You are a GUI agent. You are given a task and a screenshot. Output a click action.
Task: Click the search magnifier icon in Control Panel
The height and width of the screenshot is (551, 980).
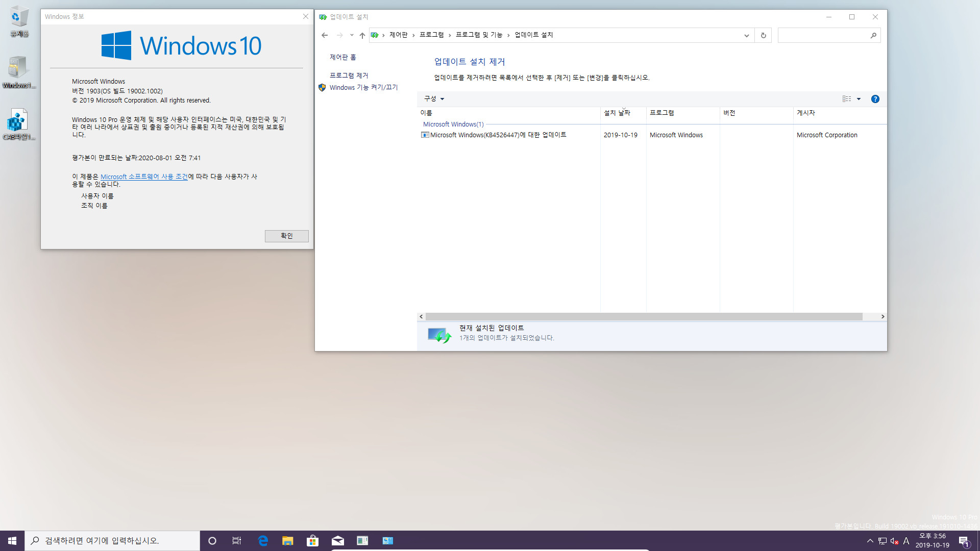click(873, 35)
